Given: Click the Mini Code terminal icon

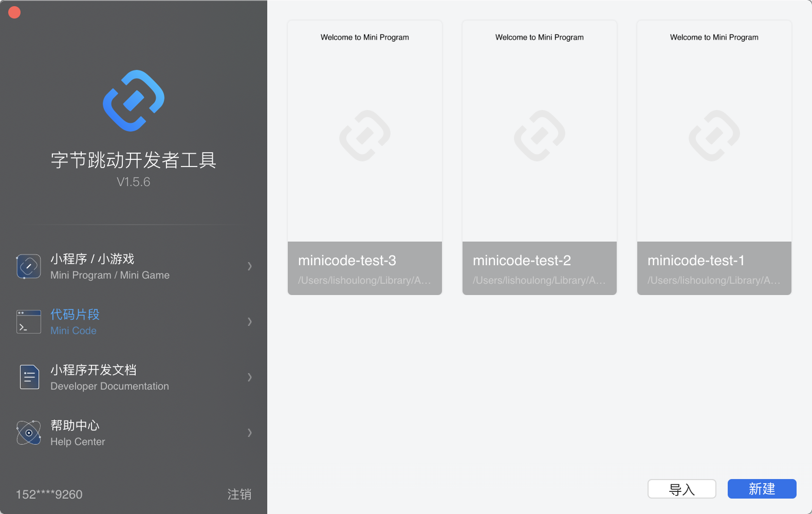Looking at the screenshot, I should [29, 322].
